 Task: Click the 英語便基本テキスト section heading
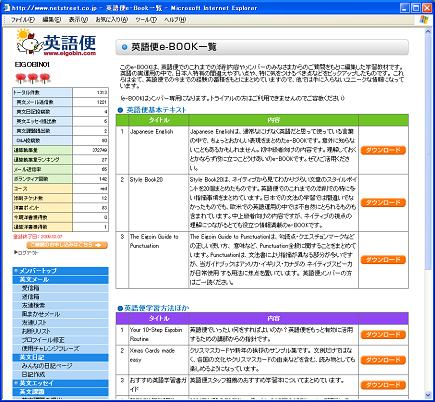pyautogui.click(x=156, y=110)
